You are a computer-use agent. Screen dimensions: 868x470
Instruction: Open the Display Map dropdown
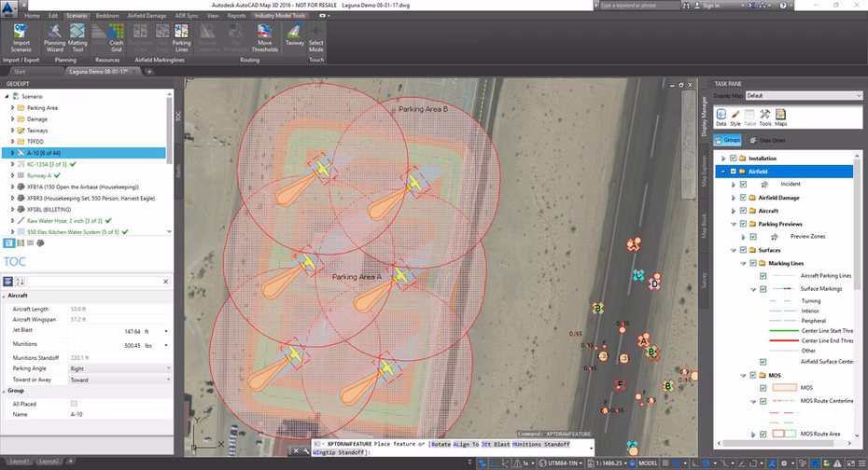click(804, 96)
